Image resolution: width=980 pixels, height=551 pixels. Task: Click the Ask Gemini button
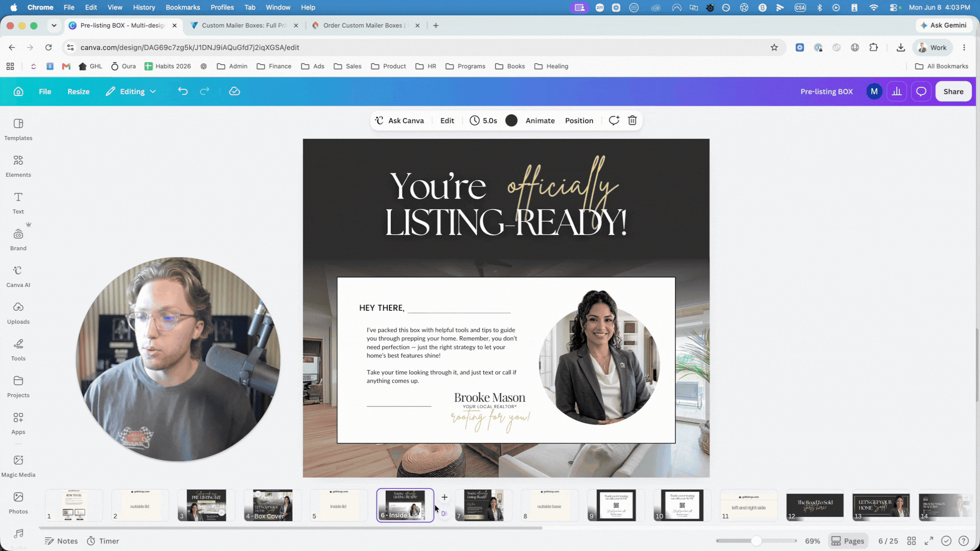point(943,26)
